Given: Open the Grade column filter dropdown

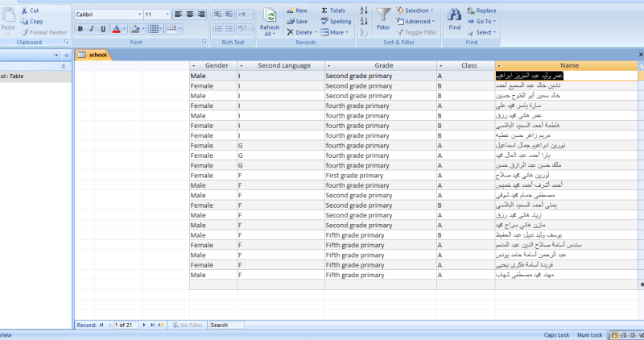Looking at the screenshot, I should 329,66.
